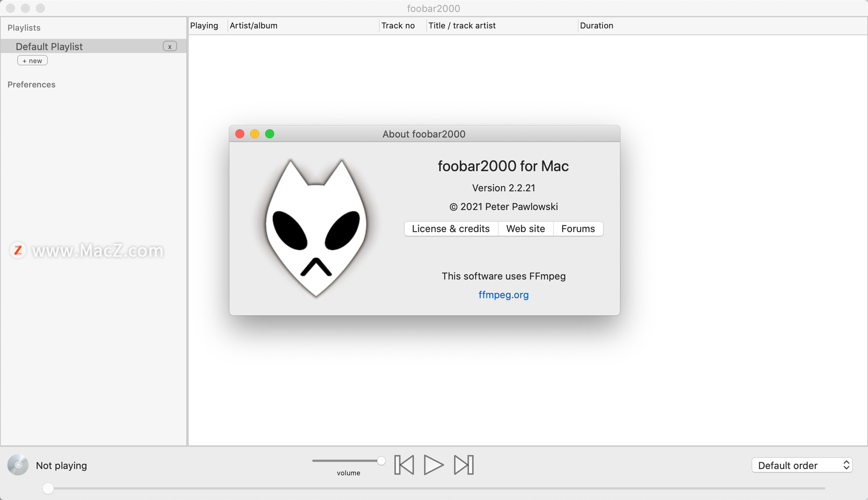Open the Default order playback dropdown
Screen dimensions: 868x500
click(802, 465)
